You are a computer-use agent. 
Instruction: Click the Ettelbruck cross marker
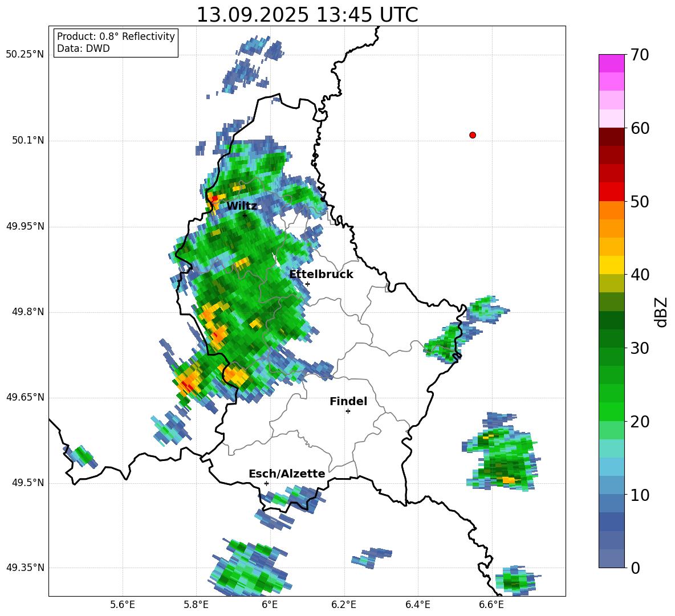tap(307, 284)
